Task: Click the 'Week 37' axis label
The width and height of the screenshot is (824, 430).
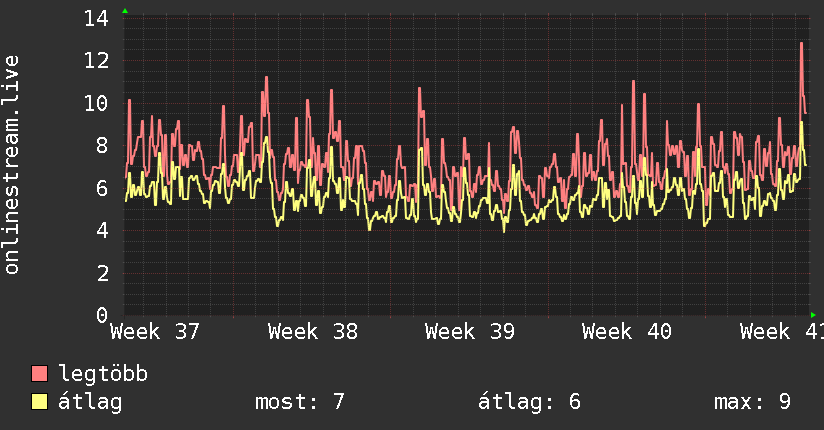Action: (155, 332)
